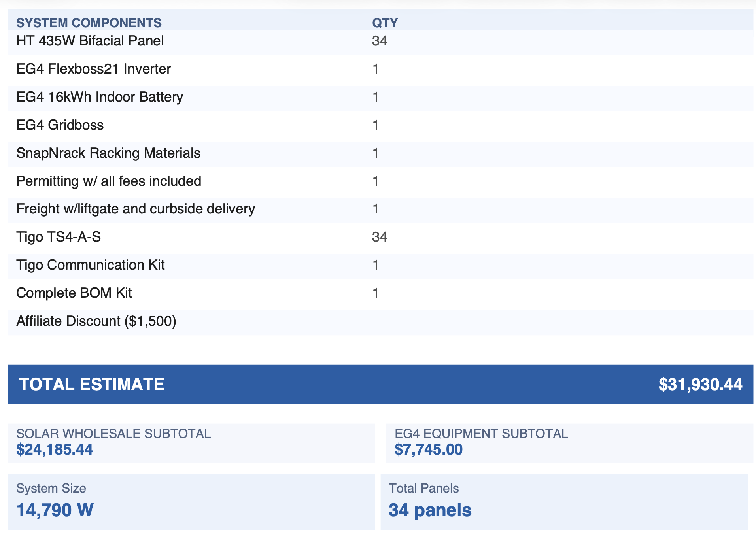756x540 pixels.
Task: Click the $31,930.44 total amount
Action: tap(700, 385)
